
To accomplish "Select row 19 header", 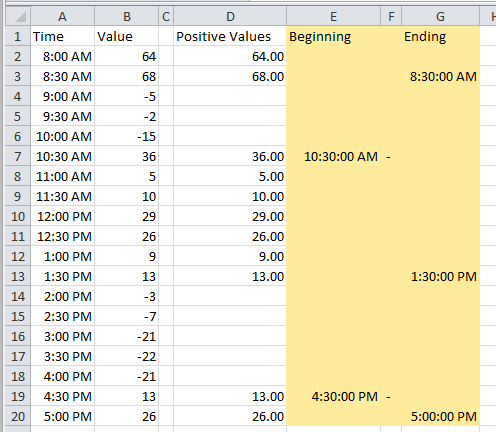I will pos(18,396).
